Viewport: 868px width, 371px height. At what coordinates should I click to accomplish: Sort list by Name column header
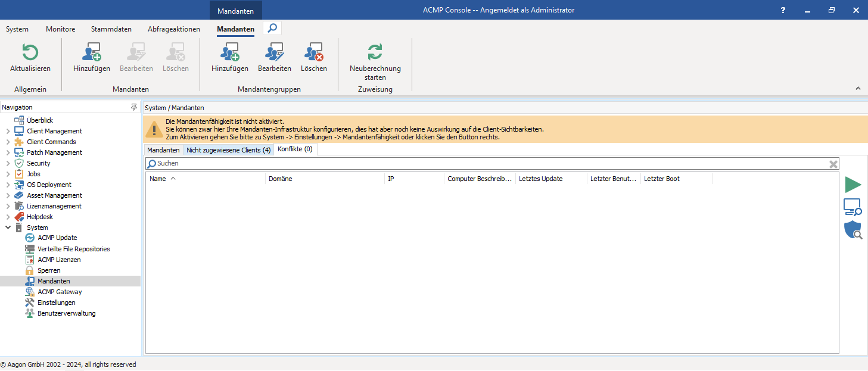pos(158,179)
